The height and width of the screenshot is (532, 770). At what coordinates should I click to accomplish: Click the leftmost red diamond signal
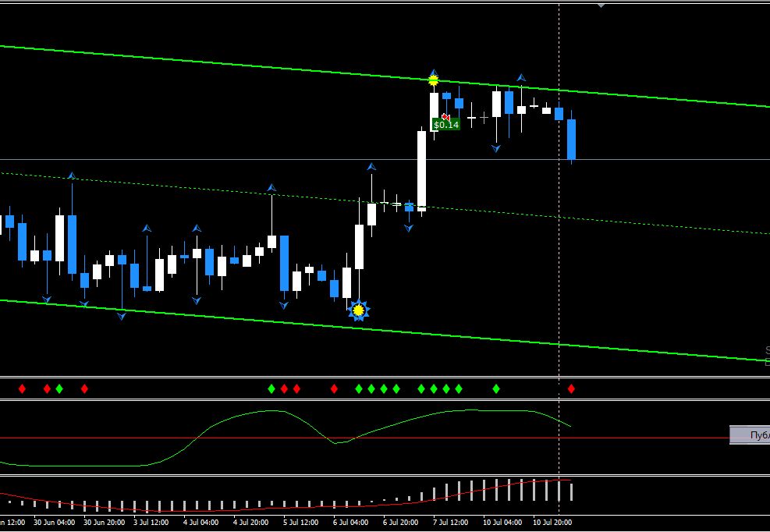coord(22,389)
